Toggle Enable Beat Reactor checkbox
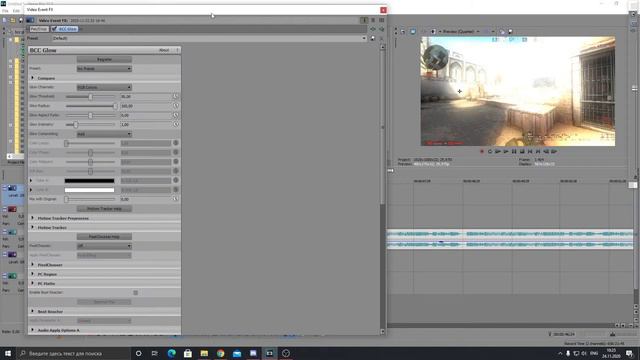The width and height of the screenshot is (640, 360). click(136, 292)
